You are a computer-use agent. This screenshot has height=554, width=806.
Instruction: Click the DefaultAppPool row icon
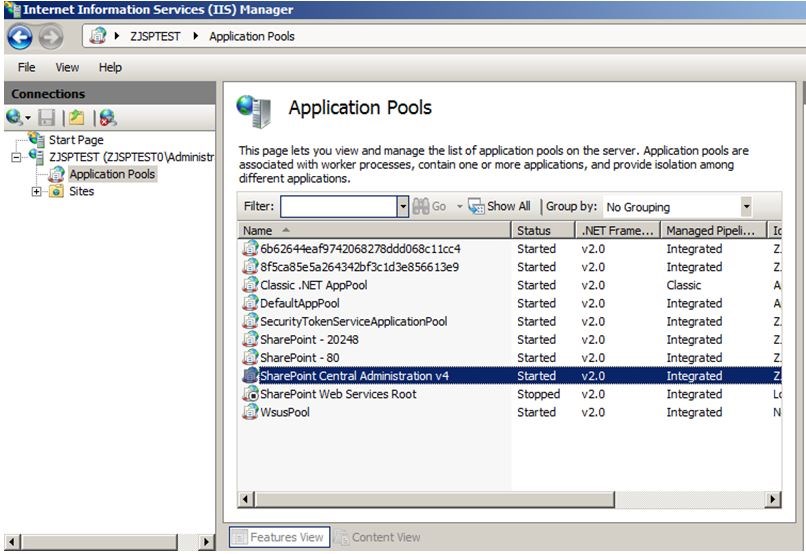[250, 303]
